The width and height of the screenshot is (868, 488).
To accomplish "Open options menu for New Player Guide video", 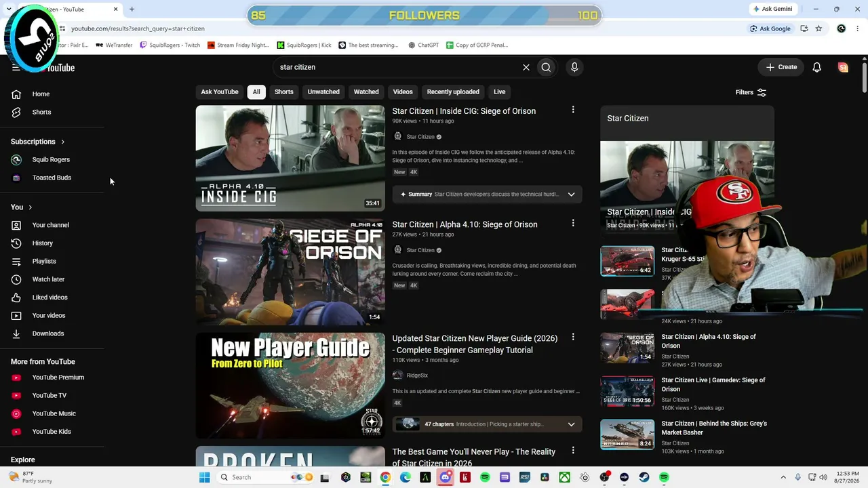I will tap(573, 337).
